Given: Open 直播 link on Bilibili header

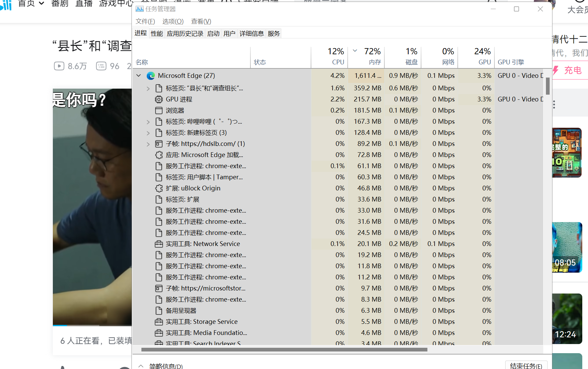Looking at the screenshot, I should [x=84, y=3].
